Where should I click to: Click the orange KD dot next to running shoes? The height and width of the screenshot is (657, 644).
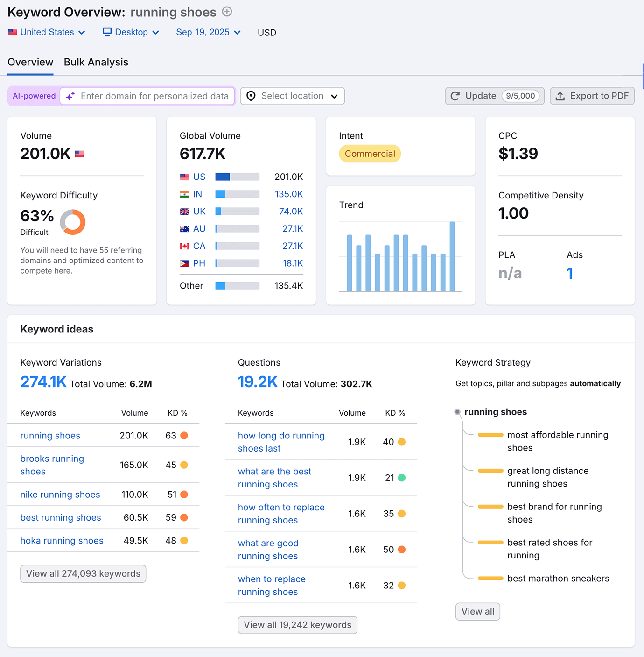[x=184, y=435]
